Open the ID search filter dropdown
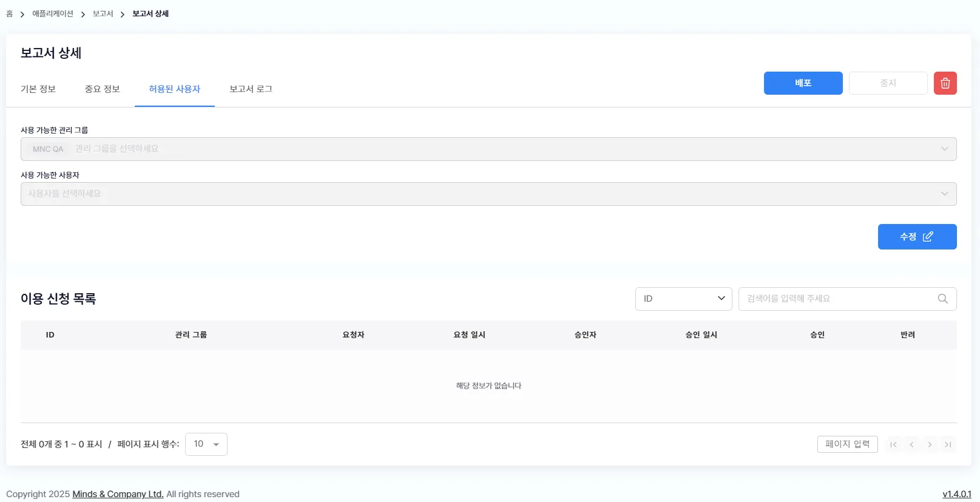980x502 pixels. pyautogui.click(x=683, y=299)
